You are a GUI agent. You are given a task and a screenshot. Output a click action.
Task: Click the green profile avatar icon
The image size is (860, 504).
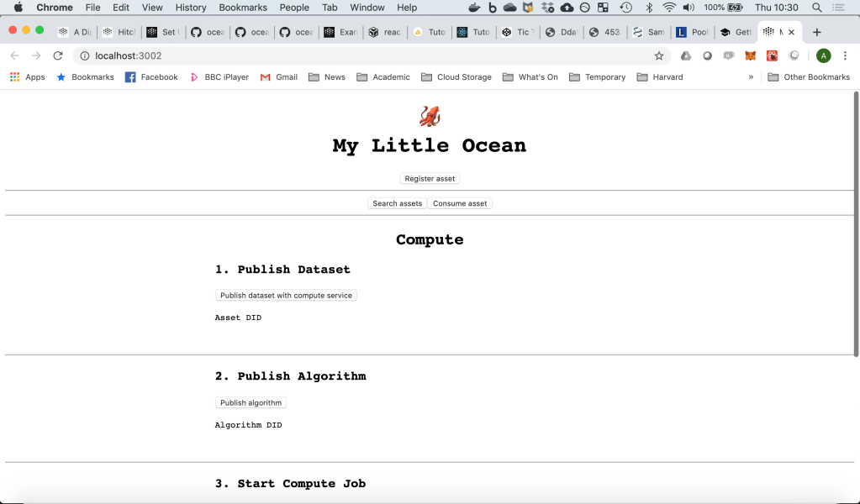coord(824,55)
